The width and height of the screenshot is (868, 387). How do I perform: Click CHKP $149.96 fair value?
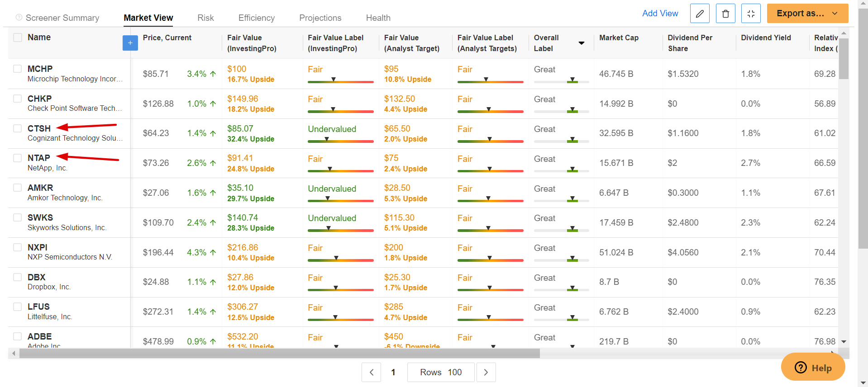coord(243,99)
